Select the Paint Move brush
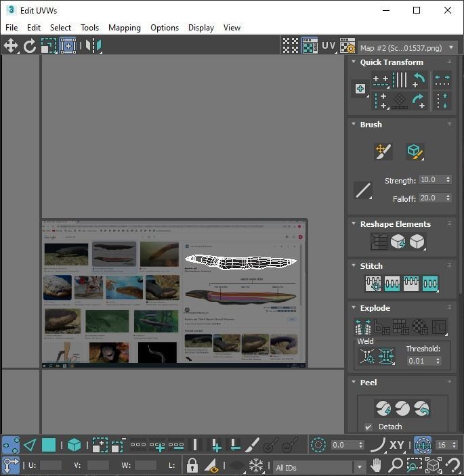The image size is (464, 476). point(383,151)
